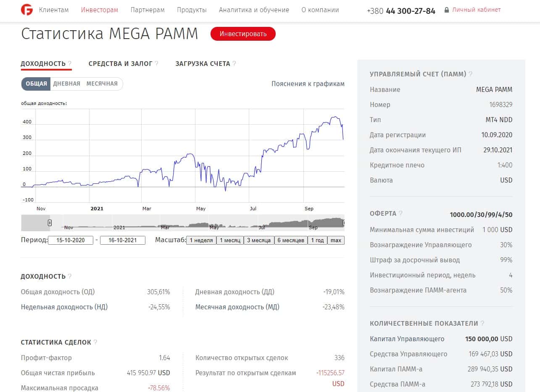Click offer code 1000.00/30/99/4/50
Image resolution: width=540 pixels, height=392 pixels.
click(481, 215)
